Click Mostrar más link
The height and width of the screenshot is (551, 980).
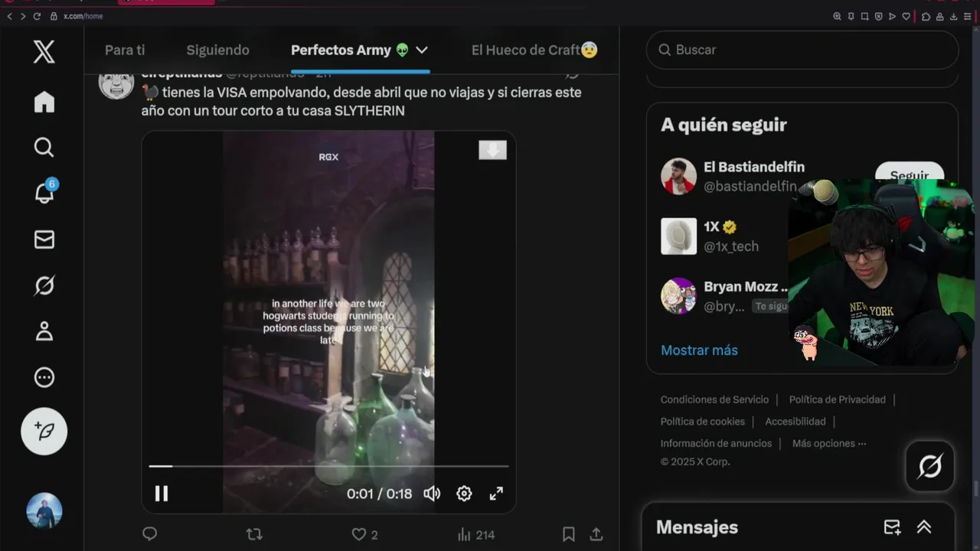click(699, 350)
